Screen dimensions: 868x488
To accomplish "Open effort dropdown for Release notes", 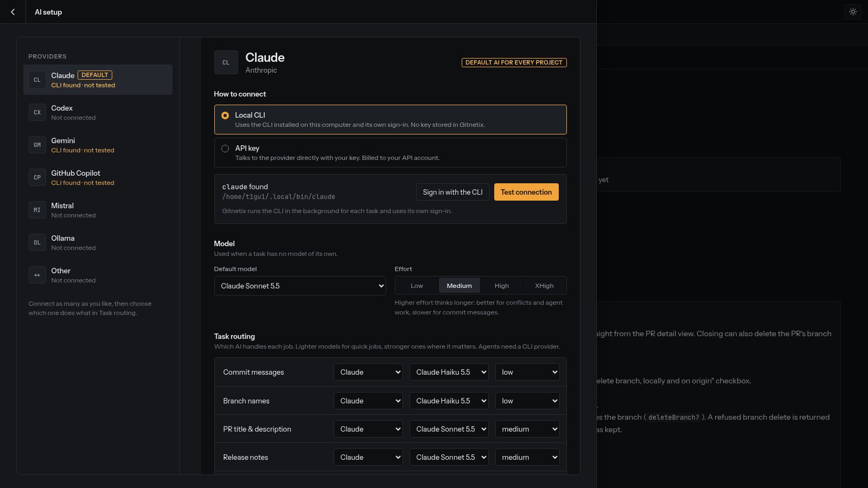I will click(527, 457).
